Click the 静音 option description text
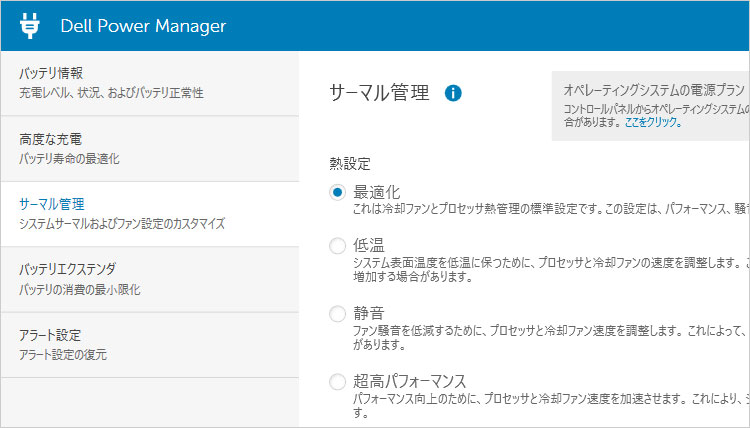The image size is (750, 428). [x=551, y=337]
